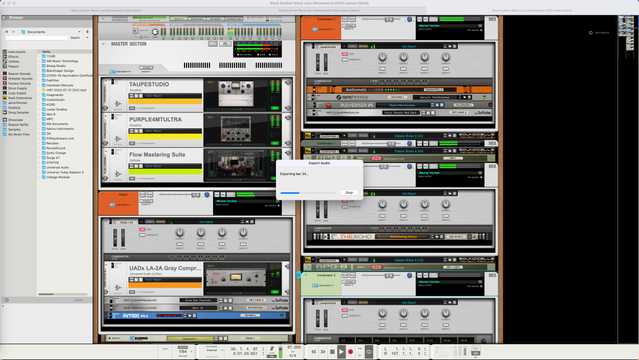Open Rack Extensions location in browser

coord(20,98)
